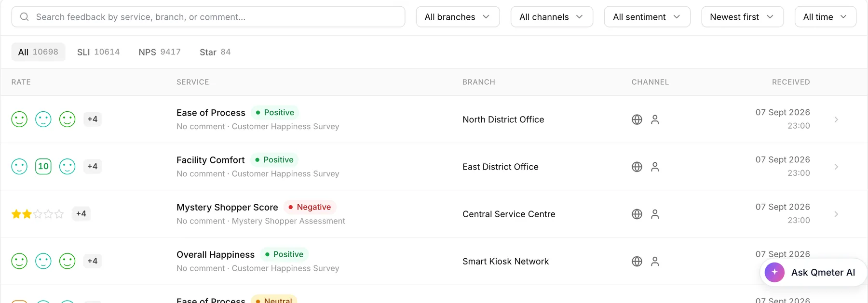The width and height of the screenshot is (868, 303).
Task: Switch to the NPS tab
Action: pyautogui.click(x=160, y=52)
